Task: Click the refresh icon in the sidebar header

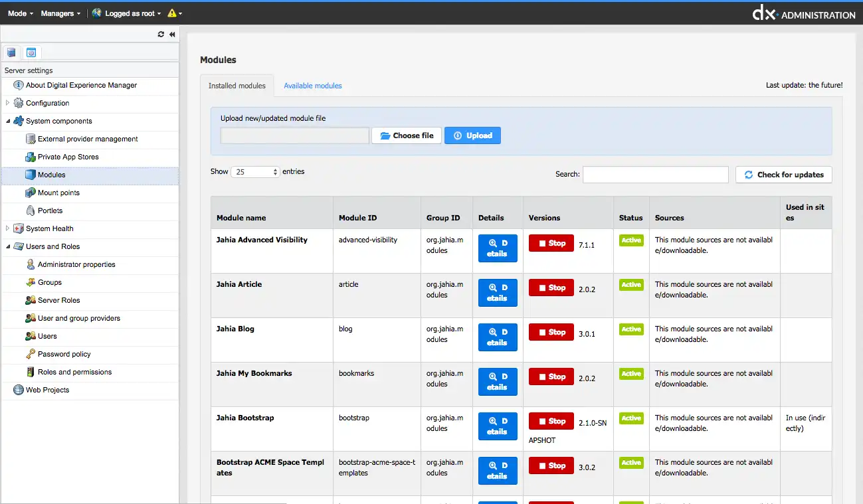Action: tap(161, 35)
